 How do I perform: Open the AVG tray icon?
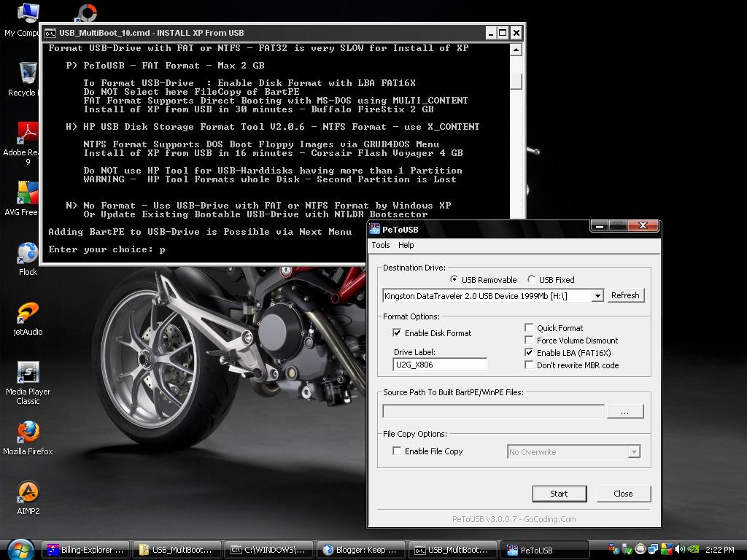[x=667, y=549]
